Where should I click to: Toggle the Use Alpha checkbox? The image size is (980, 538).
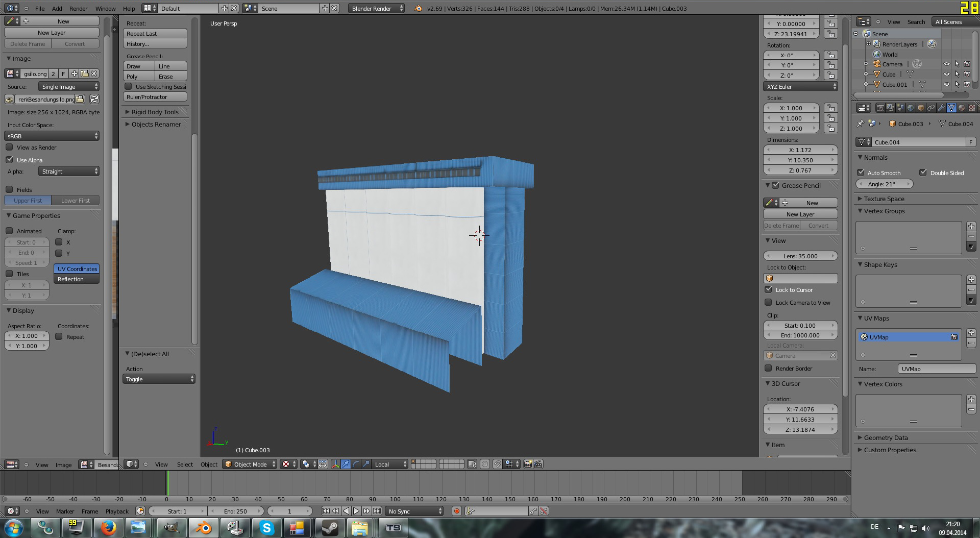coord(10,160)
